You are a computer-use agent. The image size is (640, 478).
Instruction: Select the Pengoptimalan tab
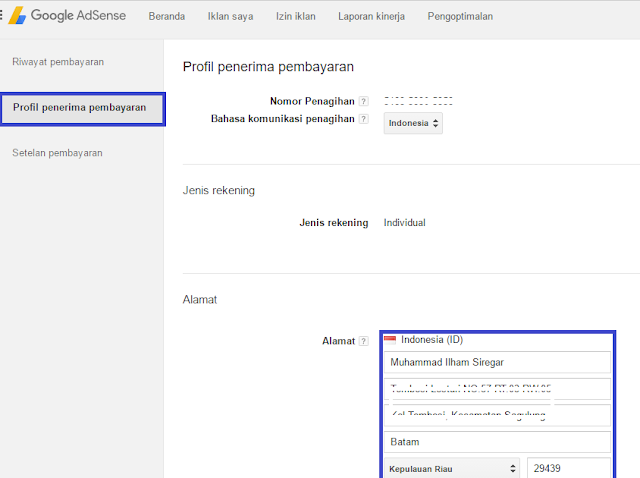(460, 16)
